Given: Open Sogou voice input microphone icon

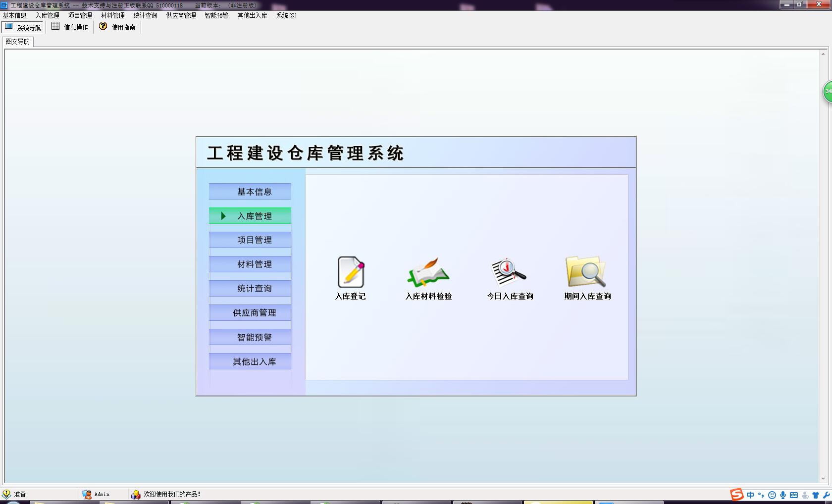Looking at the screenshot, I should (782, 494).
